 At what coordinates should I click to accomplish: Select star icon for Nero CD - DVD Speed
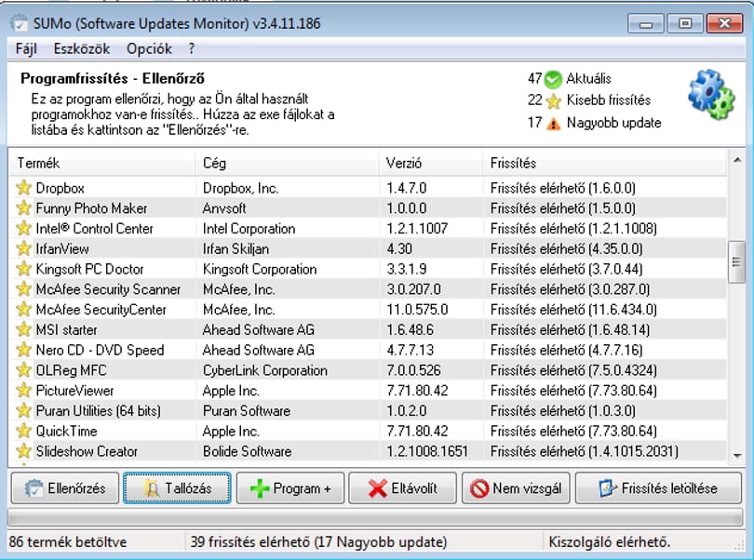pyautogui.click(x=23, y=350)
